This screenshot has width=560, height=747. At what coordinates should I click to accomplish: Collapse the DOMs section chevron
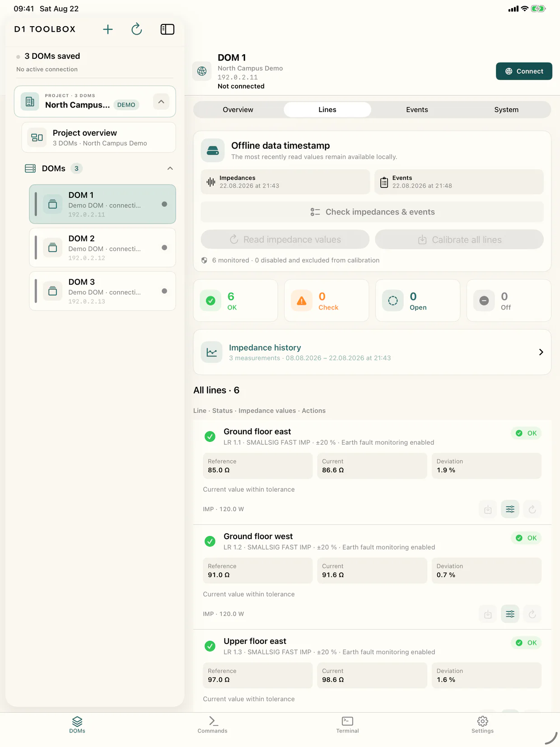(170, 169)
